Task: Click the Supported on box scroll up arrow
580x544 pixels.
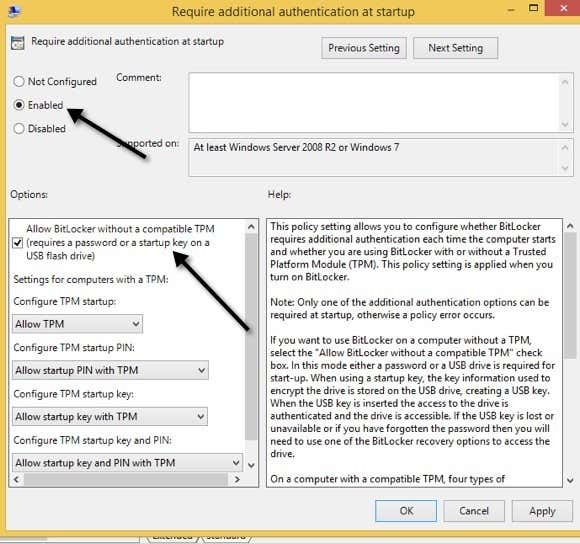Action: coord(565,148)
